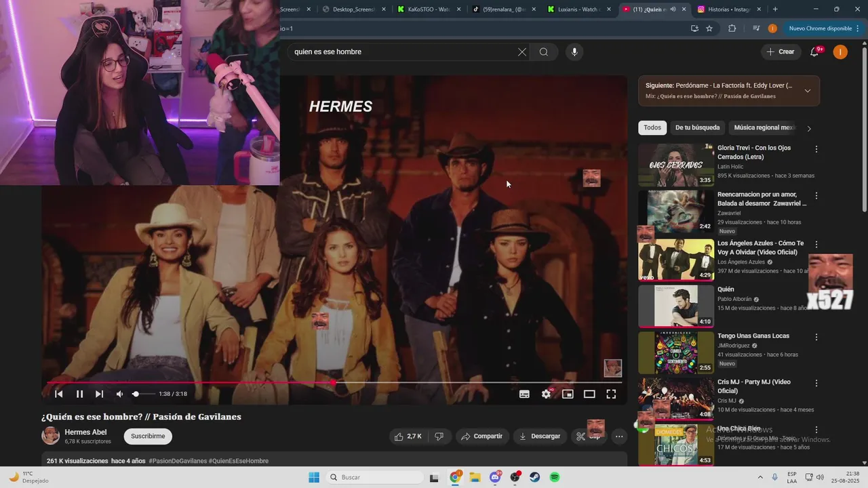Image resolution: width=868 pixels, height=488 pixels.
Task: Open the Hermes Abel channel name link
Action: 85,432
